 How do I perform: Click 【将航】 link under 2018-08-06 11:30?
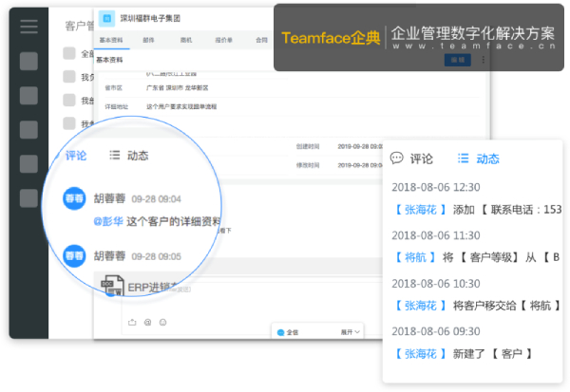coord(415,257)
